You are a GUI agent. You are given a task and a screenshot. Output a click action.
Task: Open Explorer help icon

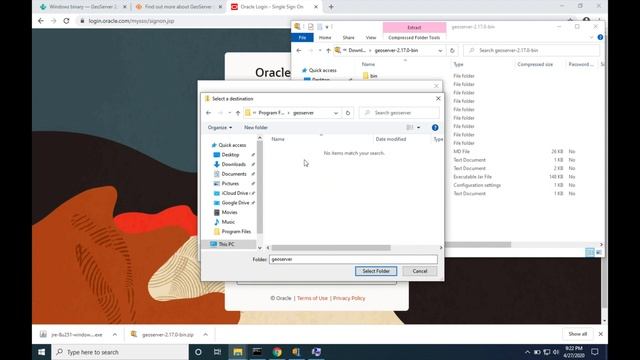coord(600,37)
